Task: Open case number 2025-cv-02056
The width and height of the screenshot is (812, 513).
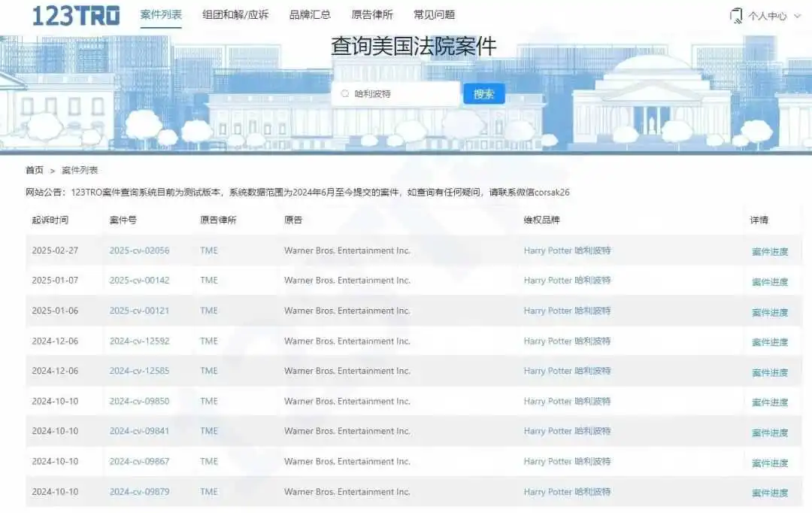Action: pos(139,250)
